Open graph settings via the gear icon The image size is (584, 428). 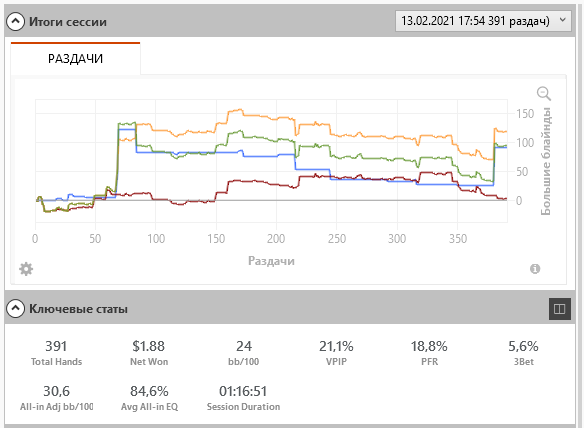pyautogui.click(x=26, y=269)
